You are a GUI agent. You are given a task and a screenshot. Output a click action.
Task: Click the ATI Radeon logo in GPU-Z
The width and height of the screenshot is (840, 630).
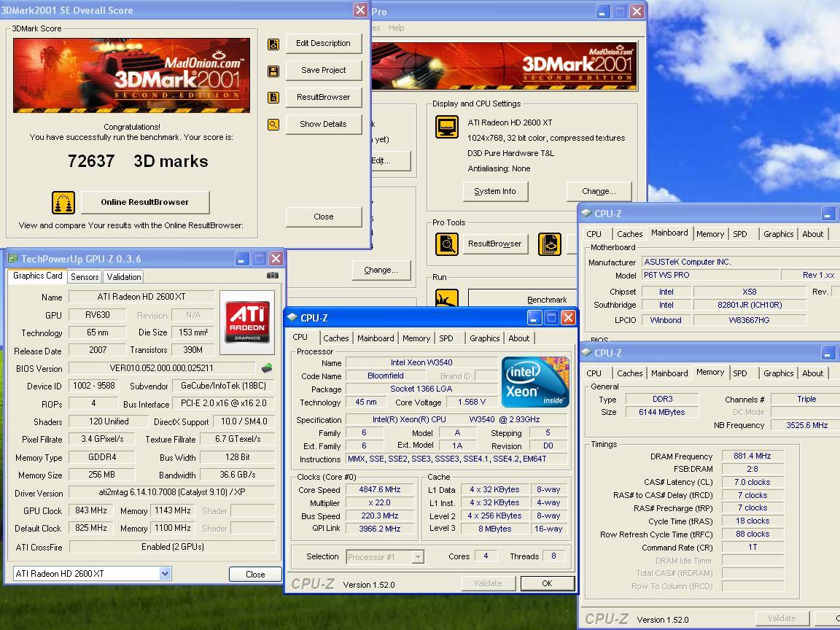click(247, 323)
